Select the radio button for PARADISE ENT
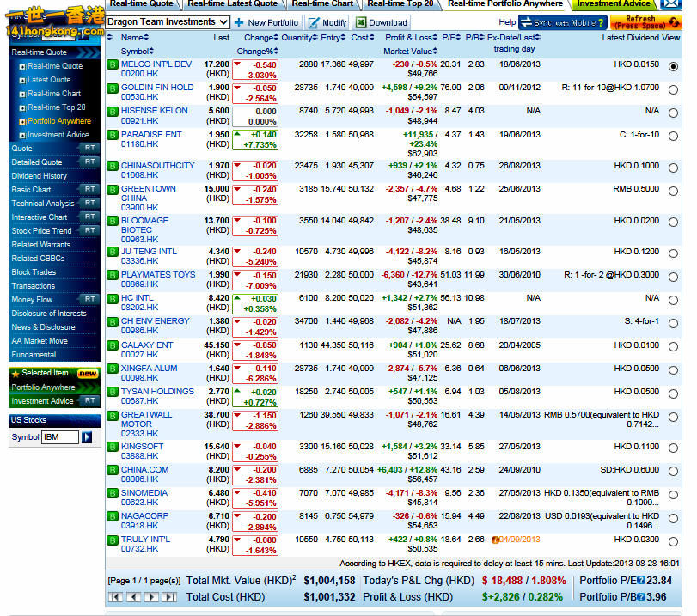 [674, 137]
